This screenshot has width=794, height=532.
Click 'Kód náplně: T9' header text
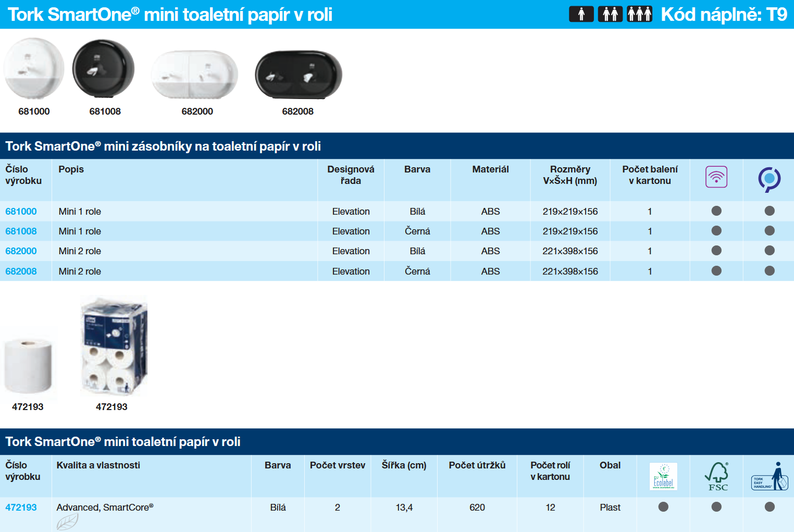[x=724, y=14]
